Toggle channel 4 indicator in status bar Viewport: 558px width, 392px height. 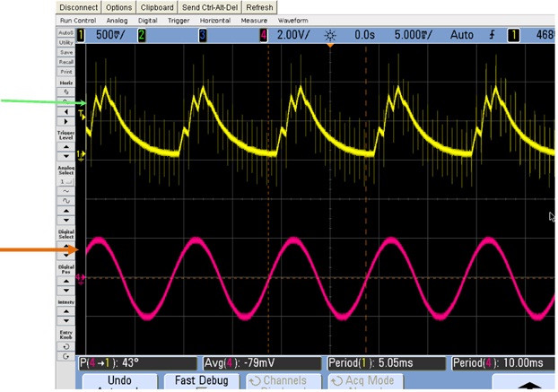pyautogui.click(x=264, y=35)
